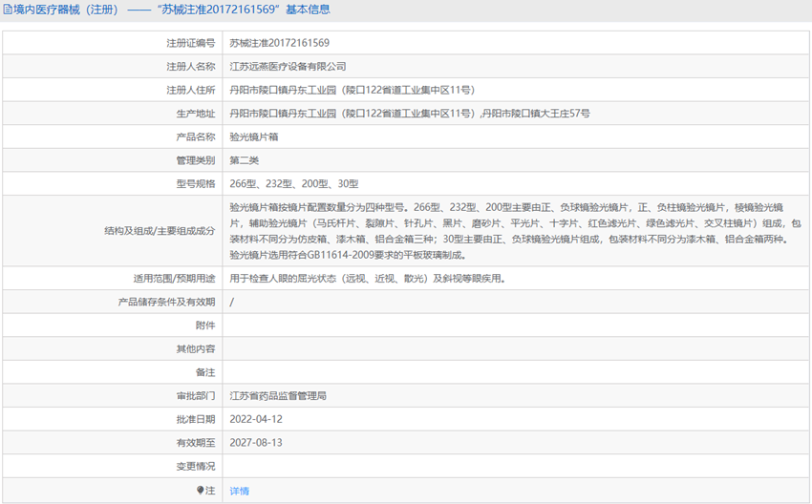Select the 生产地址 label

[x=195, y=114]
